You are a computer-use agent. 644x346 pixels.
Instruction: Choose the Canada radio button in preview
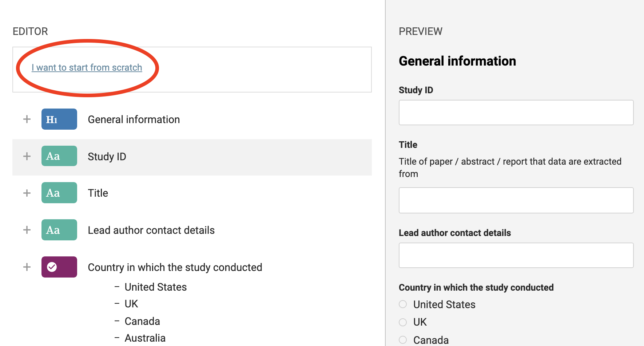point(403,340)
